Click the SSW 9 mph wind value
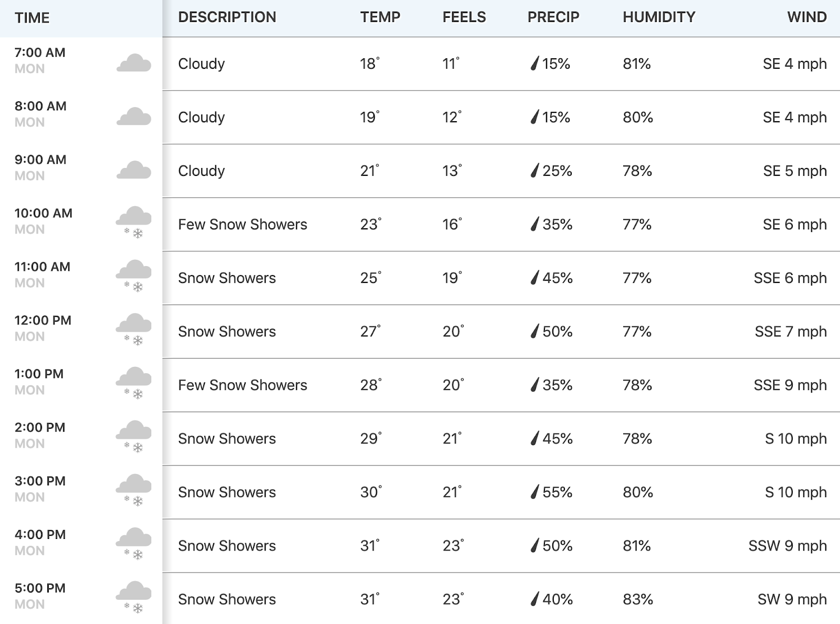The height and width of the screenshot is (624, 840). (787, 546)
